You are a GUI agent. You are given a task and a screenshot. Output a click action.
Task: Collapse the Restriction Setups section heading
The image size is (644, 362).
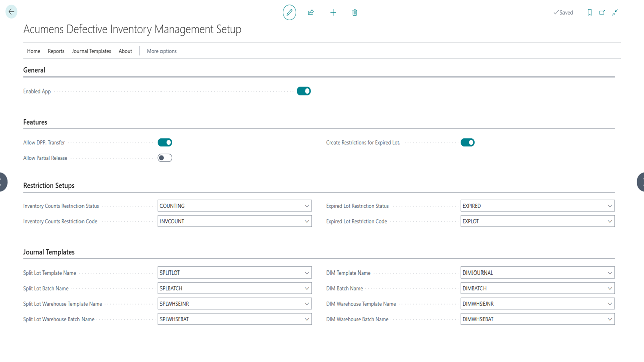pos(49,185)
